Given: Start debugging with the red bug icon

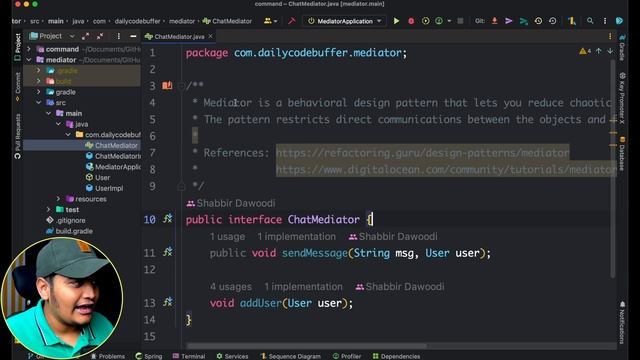Looking at the screenshot, I should click(x=411, y=21).
